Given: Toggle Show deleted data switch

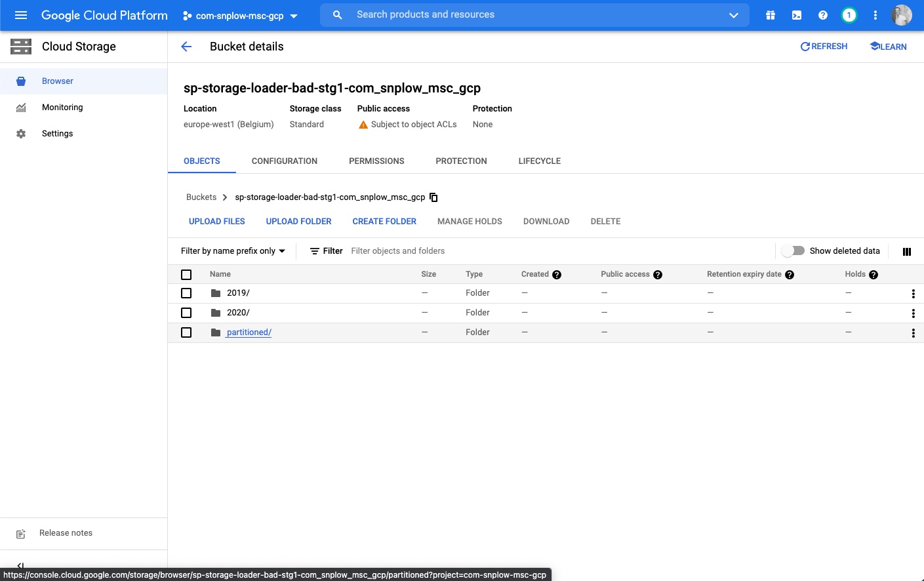Looking at the screenshot, I should [x=793, y=251].
